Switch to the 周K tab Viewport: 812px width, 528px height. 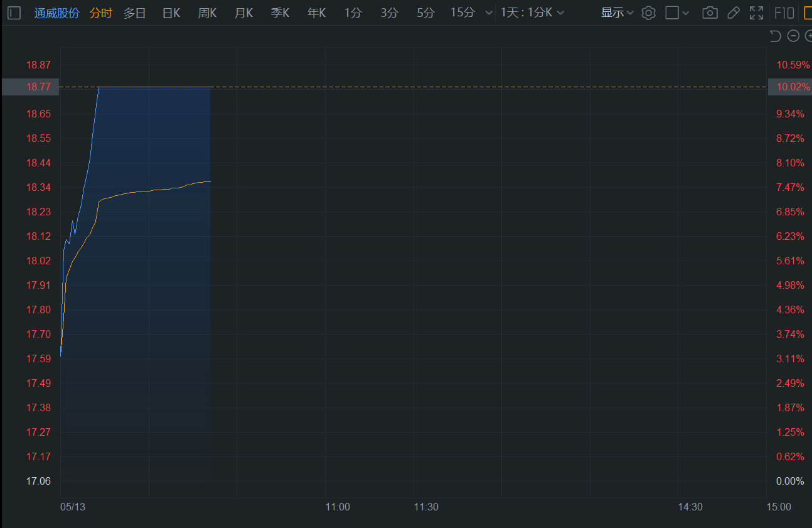208,13
